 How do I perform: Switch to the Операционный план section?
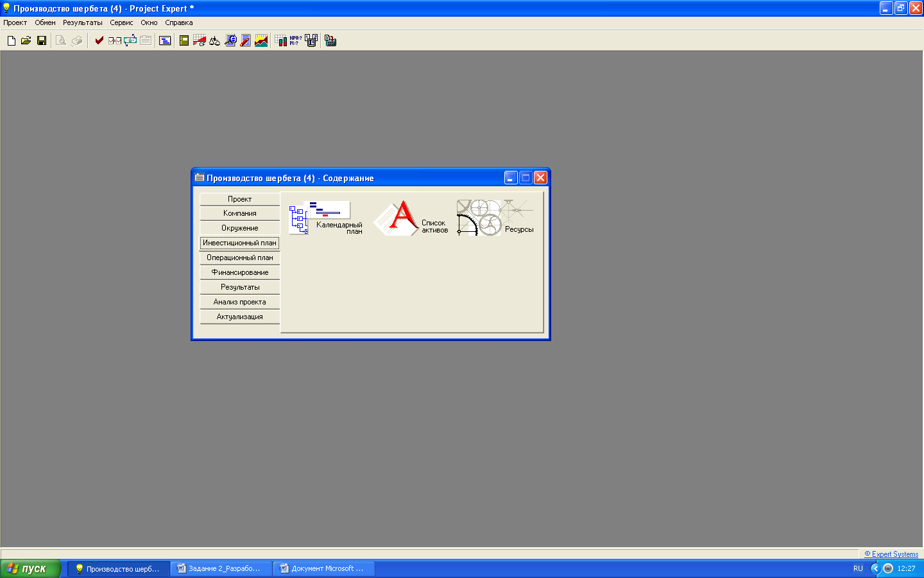click(x=239, y=258)
